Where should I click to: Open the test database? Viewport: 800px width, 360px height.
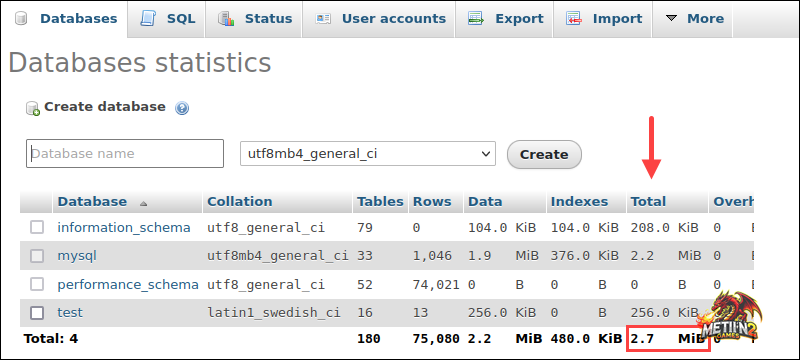(70, 313)
